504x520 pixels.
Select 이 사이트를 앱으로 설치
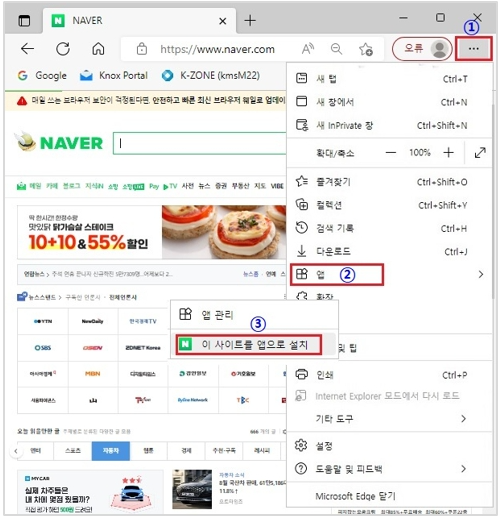click(x=254, y=345)
